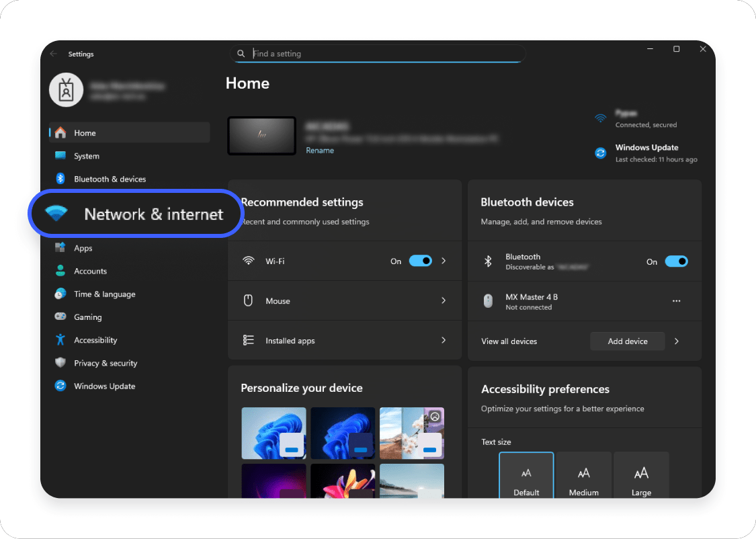Screen dimensions: 756x539
Task: Click the Windows Update status icon at top right
Action: [600, 153]
